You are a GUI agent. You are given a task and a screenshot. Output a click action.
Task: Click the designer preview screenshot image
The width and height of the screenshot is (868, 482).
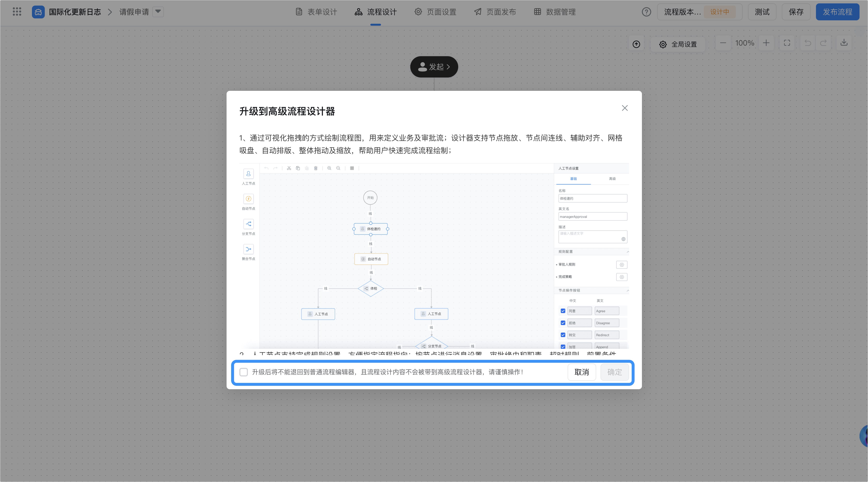point(434,256)
